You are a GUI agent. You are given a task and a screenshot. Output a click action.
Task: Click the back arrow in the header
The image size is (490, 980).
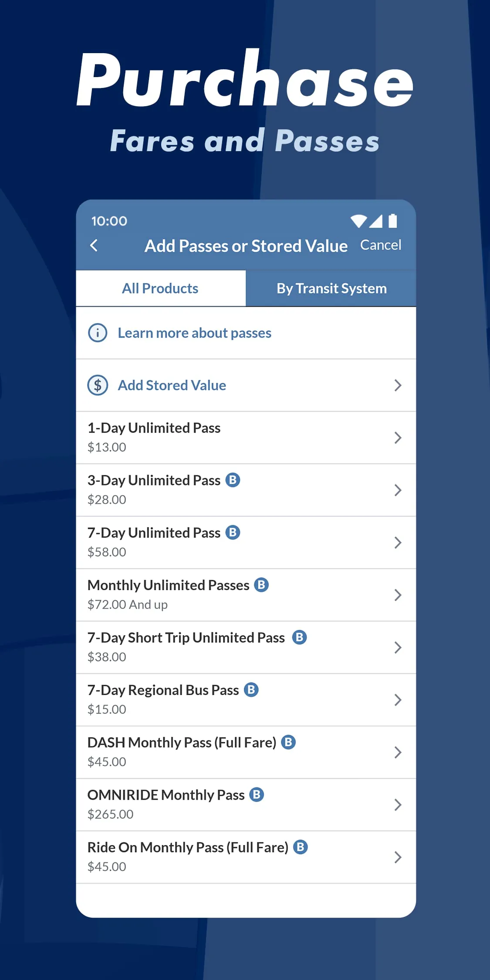94,246
